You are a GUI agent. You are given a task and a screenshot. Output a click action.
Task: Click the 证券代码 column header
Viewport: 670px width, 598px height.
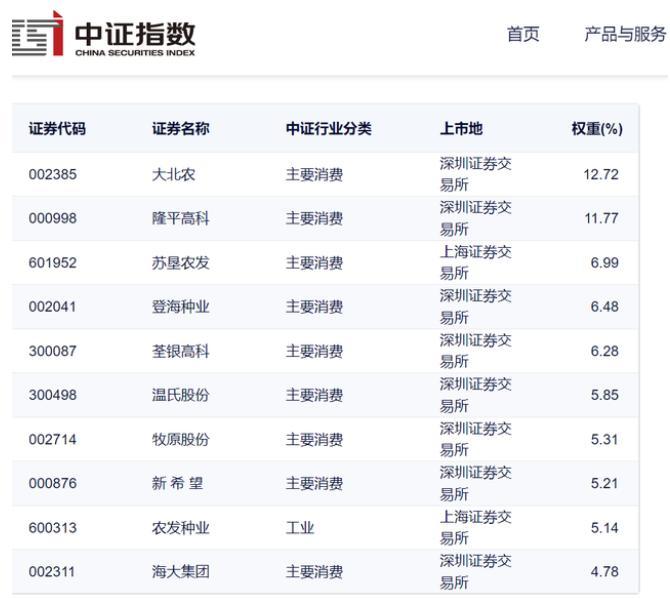pos(57,129)
